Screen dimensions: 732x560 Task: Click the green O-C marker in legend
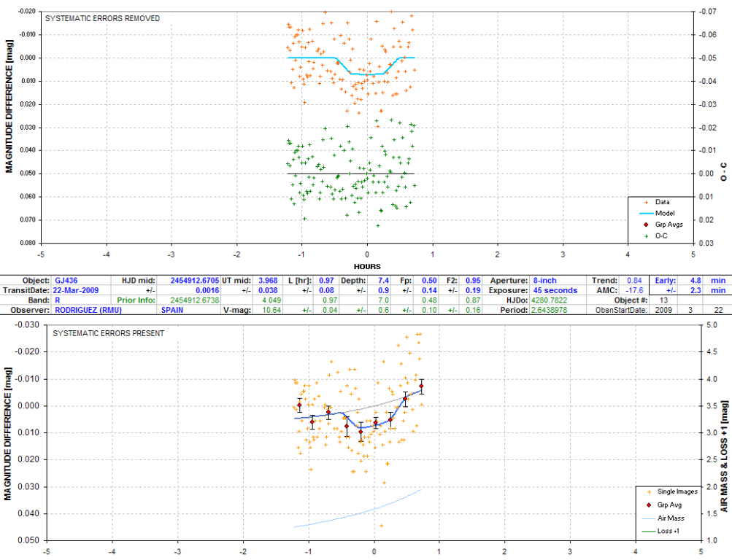click(x=642, y=236)
